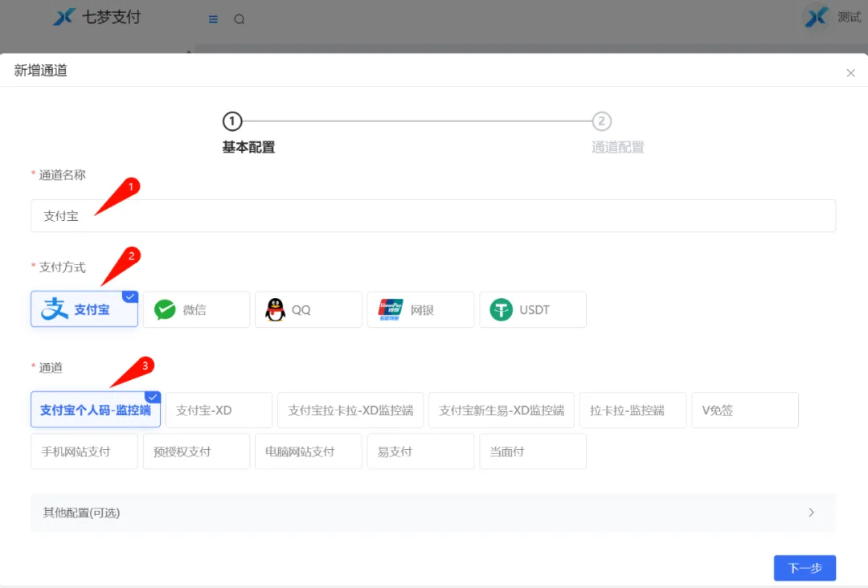
Task: Open search via magnifier icon
Action: pos(240,19)
